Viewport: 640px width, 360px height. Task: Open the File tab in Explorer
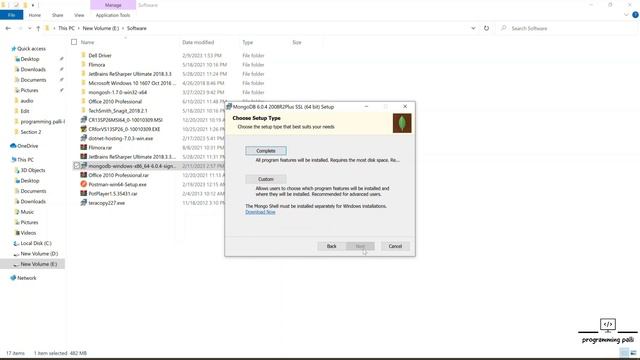11,15
